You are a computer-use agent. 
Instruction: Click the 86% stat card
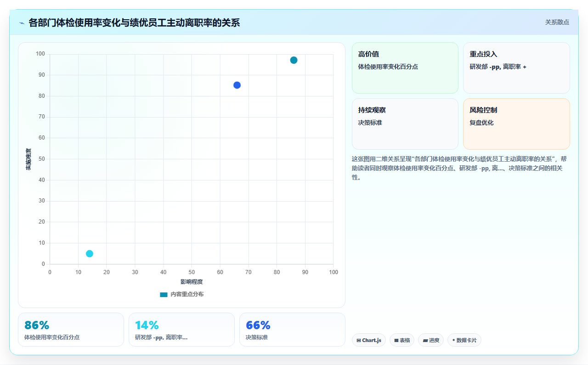pos(71,330)
